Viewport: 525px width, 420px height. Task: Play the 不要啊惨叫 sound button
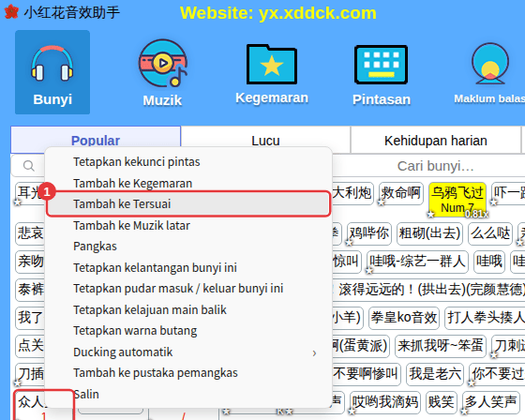[366, 373]
